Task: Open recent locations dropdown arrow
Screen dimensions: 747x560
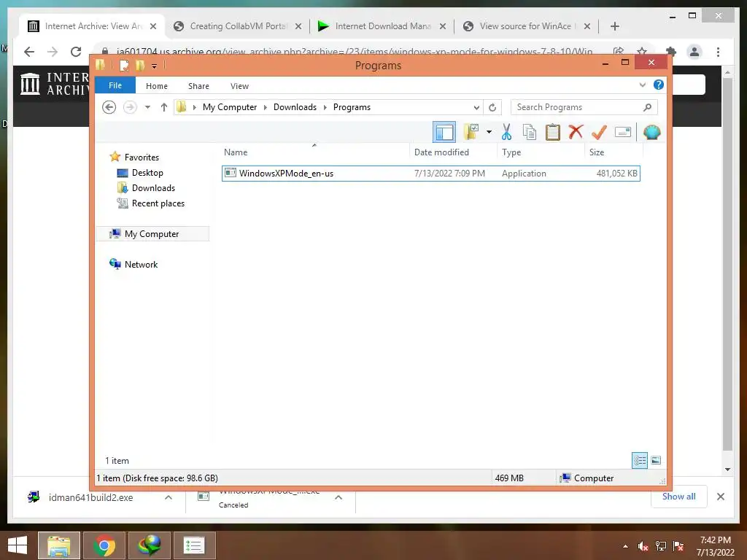Action: point(147,107)
